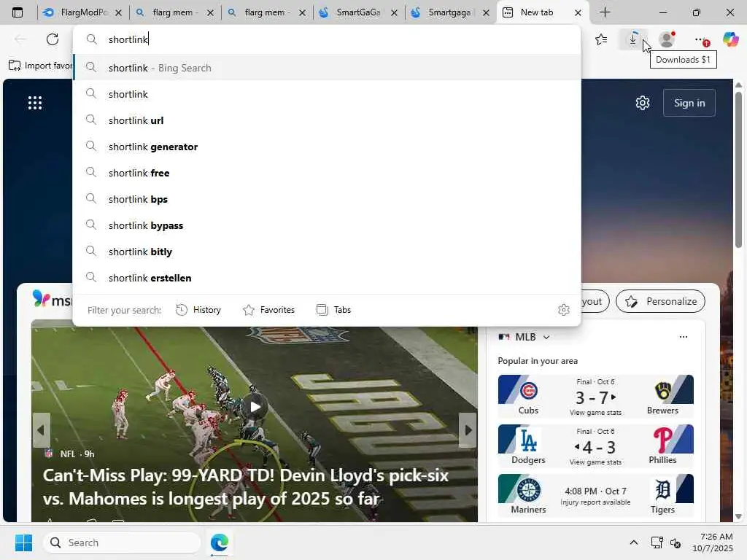Viewport: 747px width, 560px height.
Task: Select shortlink erstellen suggestion
Action: coord(328,278)
